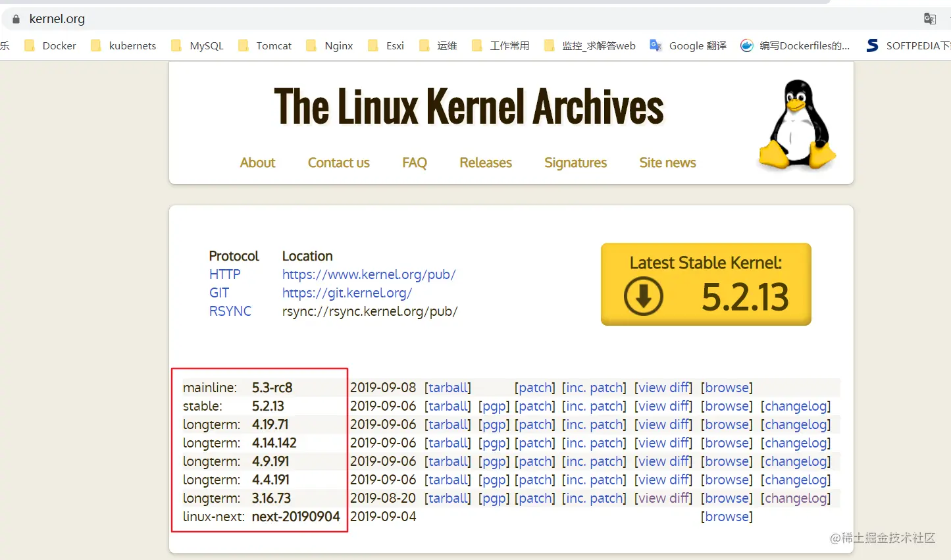The image size is (951, 560).
Task: Open the Signatures page
Action: [575, 163]
